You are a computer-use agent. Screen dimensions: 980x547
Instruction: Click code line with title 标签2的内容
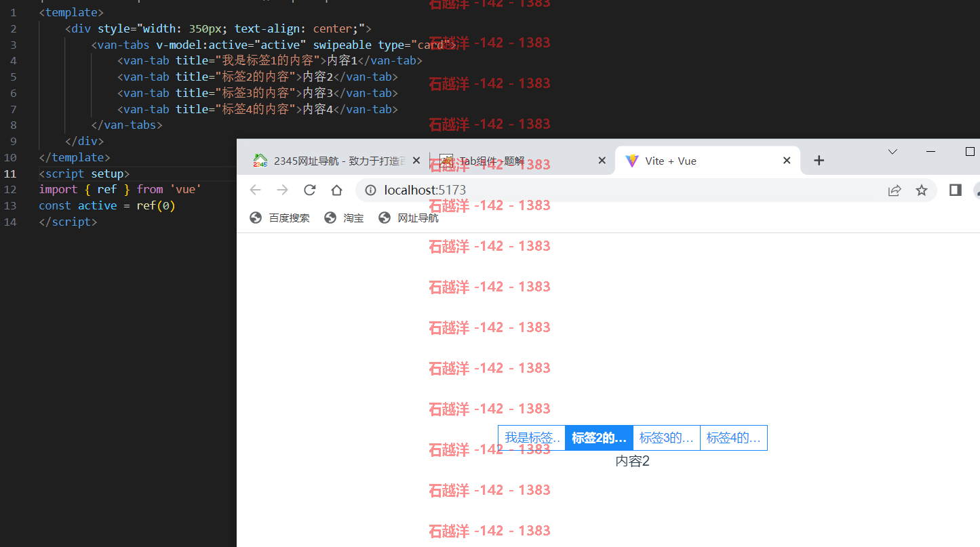pyautogui.click(x=258, y=77)
